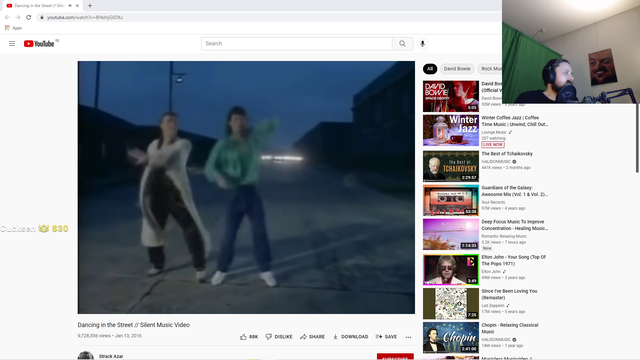
Task: Open David Bowie Space Oddity thumbnail
Action: coord(451,96)
